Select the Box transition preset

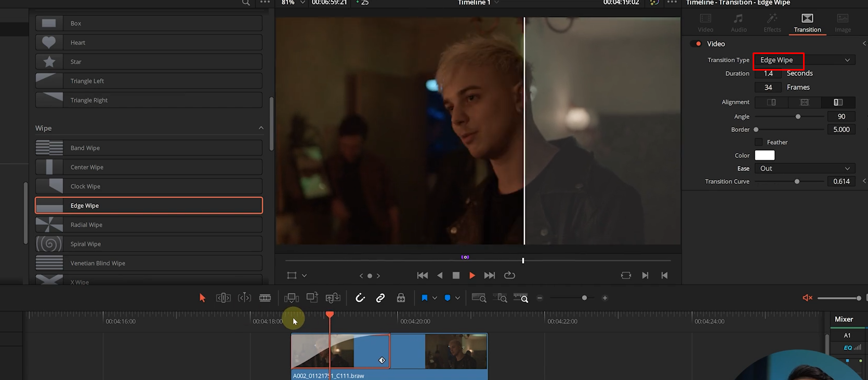click(x=149, y=23)
